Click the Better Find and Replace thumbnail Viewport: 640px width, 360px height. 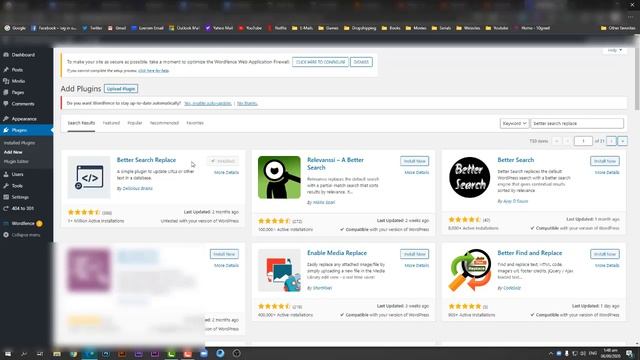(469, 270)
